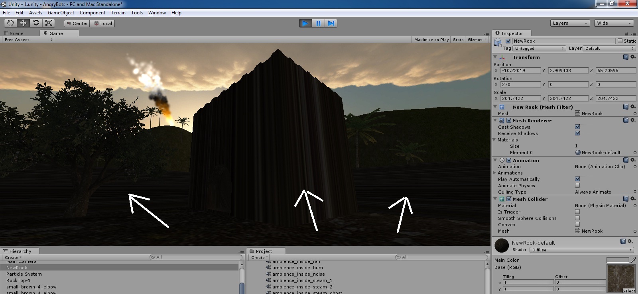The height and width of the screenshot is (294, 644).
Task: Open Inspector panel lock icon
Action: (626, 33)
